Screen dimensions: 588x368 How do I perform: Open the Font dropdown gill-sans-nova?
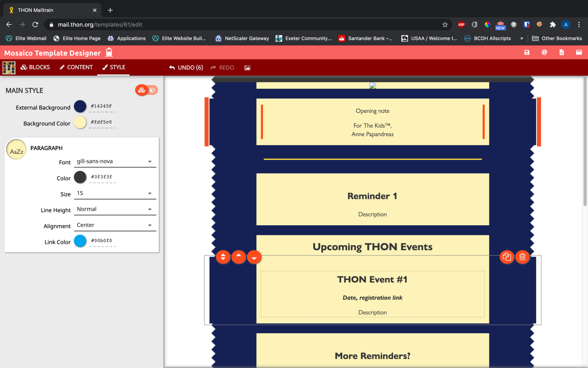pos(115,162)
